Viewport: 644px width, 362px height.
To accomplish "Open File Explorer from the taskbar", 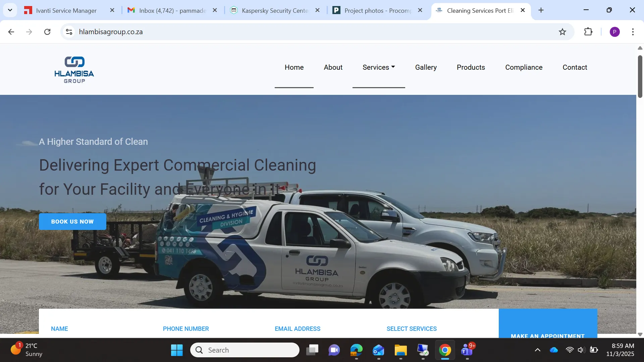I will 400,350.
